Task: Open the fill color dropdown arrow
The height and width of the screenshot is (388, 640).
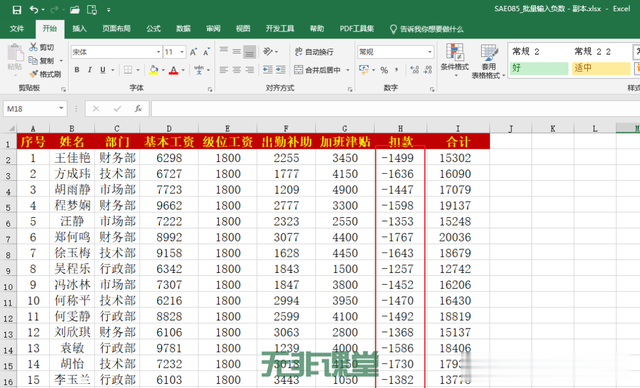Action: tap(163, 70)
